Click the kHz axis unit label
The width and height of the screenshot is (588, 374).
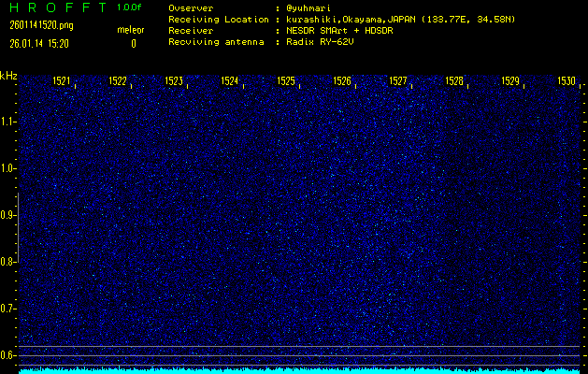click(x=8, y=76)
